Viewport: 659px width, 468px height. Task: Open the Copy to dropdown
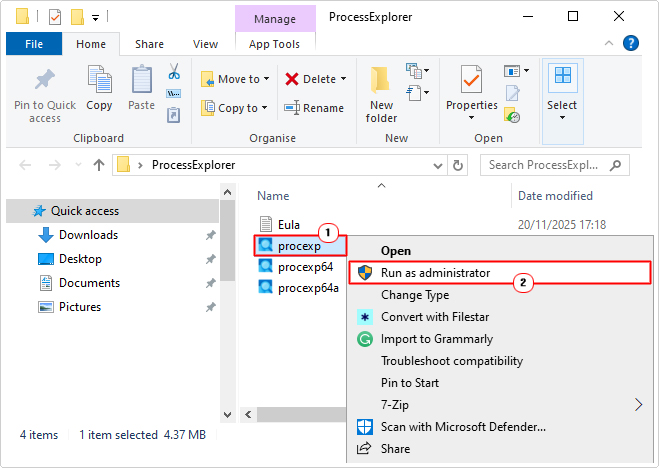tap(235, 108)
